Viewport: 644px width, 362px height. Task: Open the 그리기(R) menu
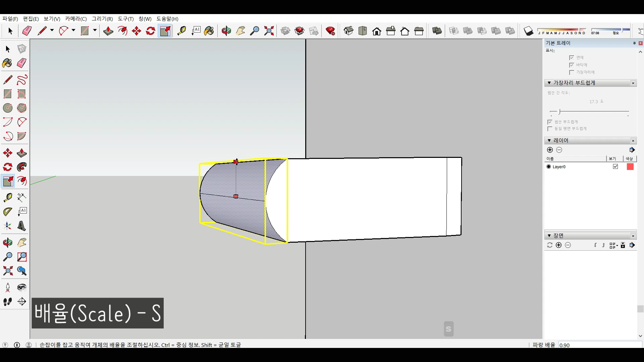click(102, 19)
